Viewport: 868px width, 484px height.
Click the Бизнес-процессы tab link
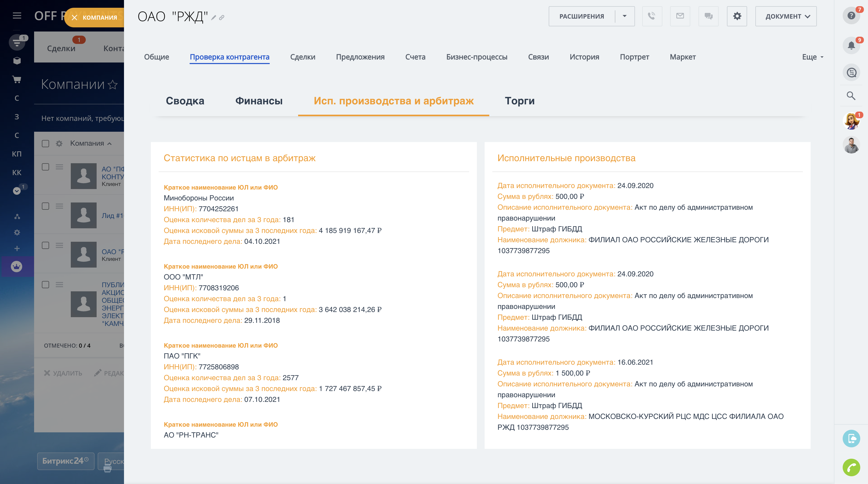[x=476, y=57]
